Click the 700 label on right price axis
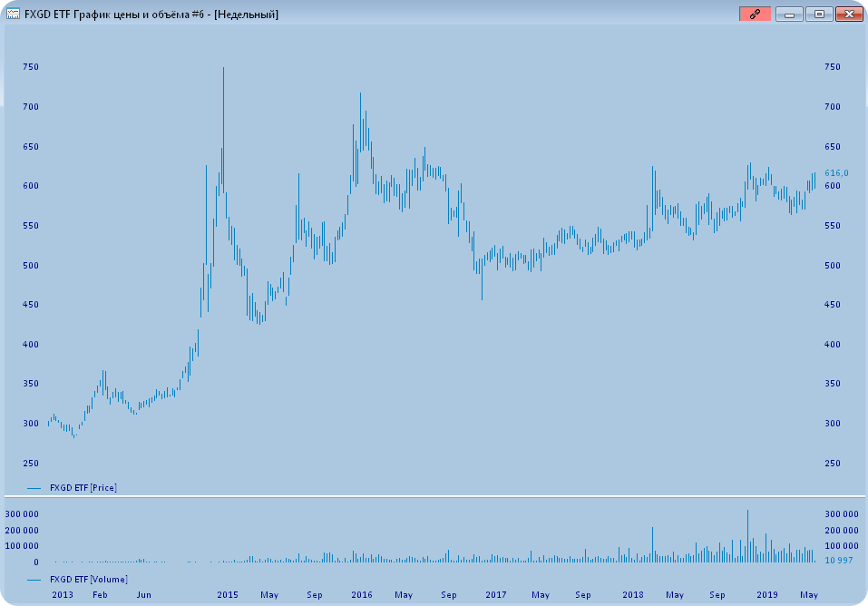The width and height of the screenshot is (868, 606). tap(833, 106)
